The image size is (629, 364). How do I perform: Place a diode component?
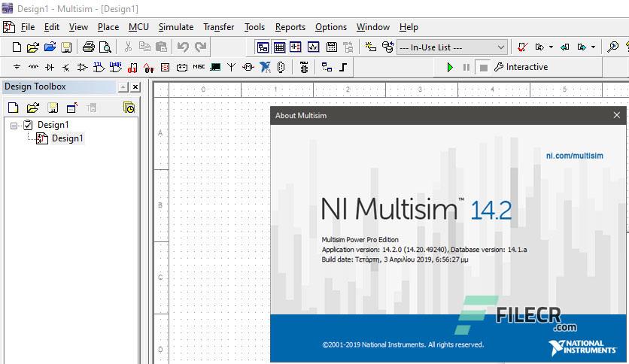tap(50, 68)
